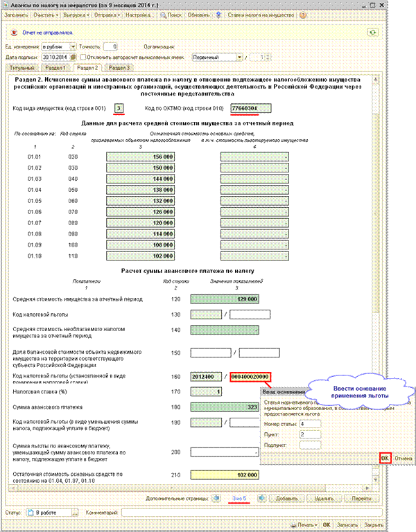
Task: Click the 000400020000 field in line 160
Action: [250, 377]
